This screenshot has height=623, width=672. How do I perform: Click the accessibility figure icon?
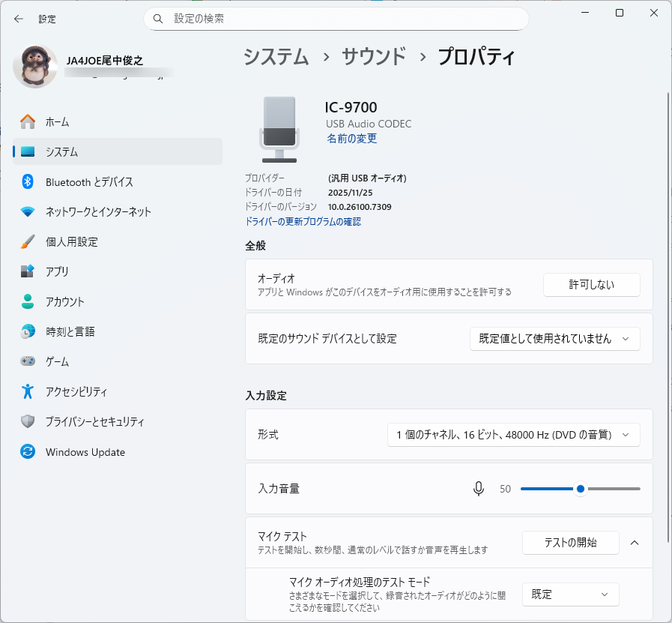coord(28,391)
